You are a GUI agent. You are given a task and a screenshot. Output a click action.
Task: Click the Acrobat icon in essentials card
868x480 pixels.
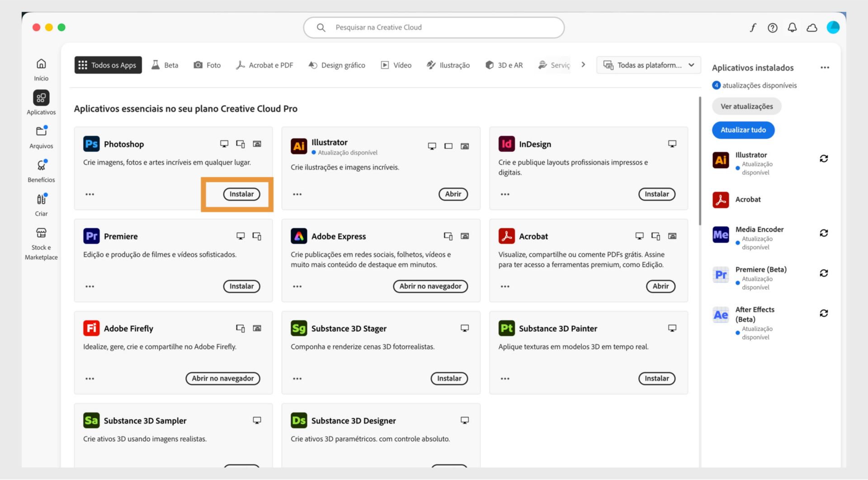[x=506, y=236]
